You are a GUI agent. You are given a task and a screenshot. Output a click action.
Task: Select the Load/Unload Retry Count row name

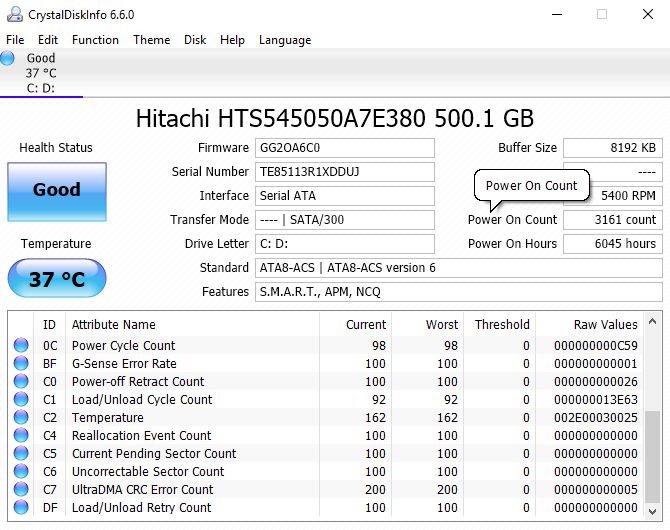[141, 507]
